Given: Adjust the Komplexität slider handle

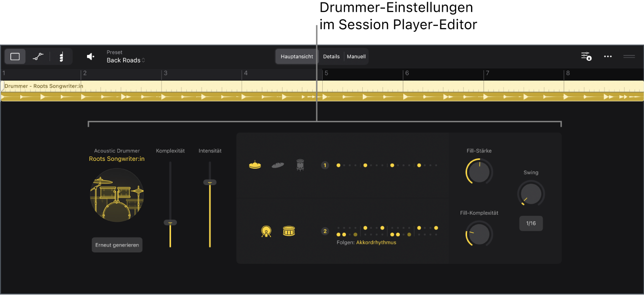Looking at the screenshot, I should [x=170, y=223].
